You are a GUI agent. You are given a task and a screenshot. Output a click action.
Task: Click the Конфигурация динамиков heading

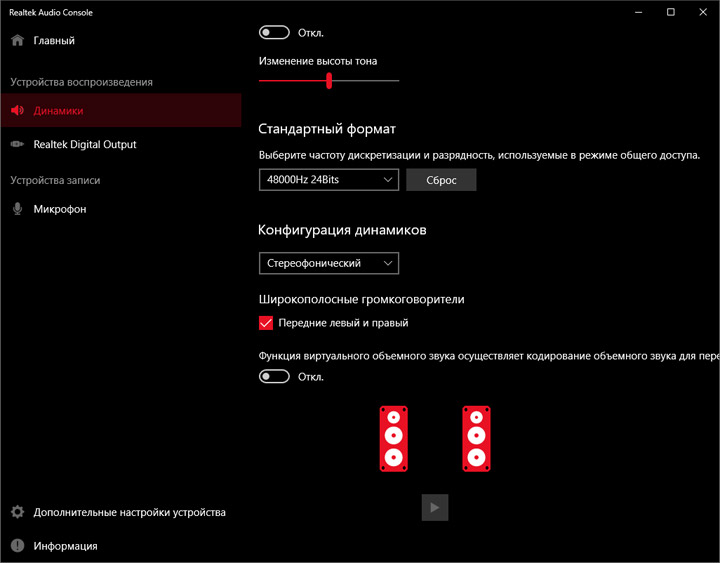(342, 230)
